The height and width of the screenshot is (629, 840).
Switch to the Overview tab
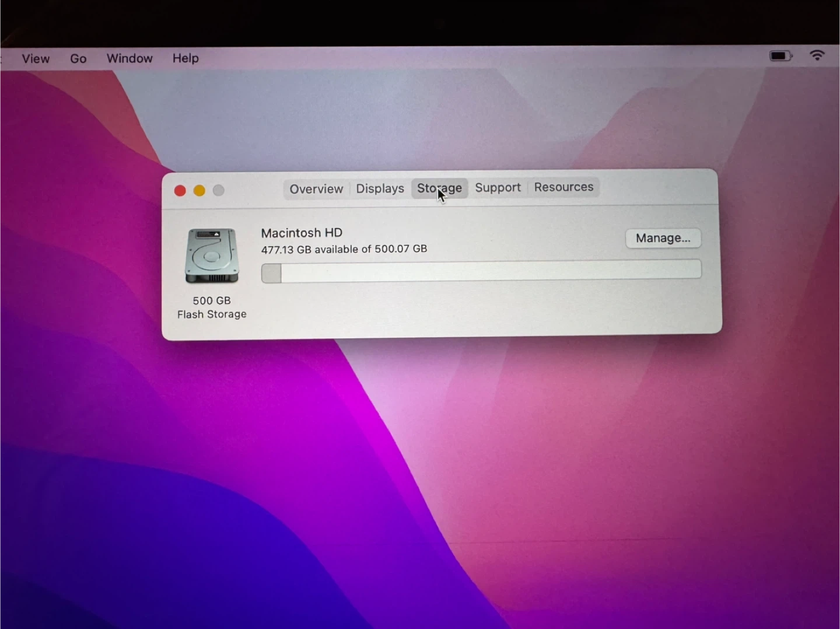tap(316, 189)
